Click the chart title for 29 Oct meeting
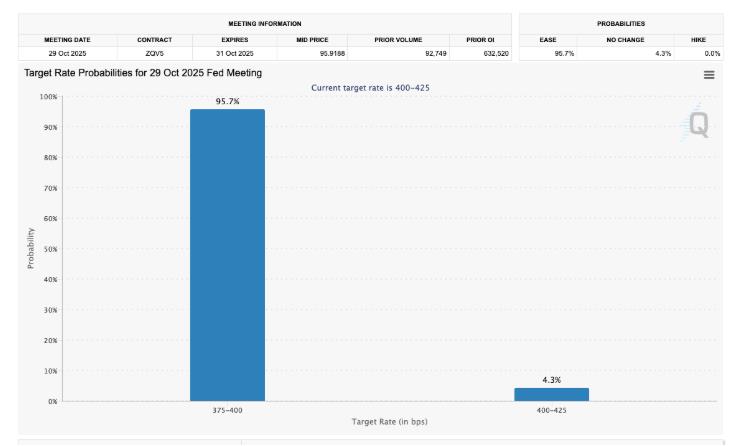 point(143,73)
